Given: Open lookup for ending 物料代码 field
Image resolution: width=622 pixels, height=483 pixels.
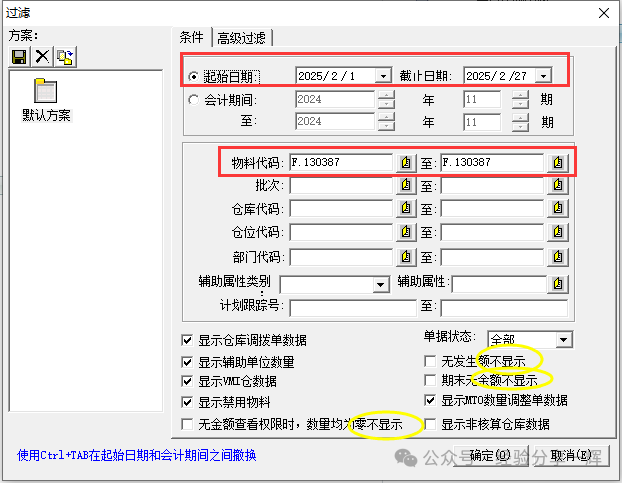Looking at the screenshot, I should tap(558, 162).
